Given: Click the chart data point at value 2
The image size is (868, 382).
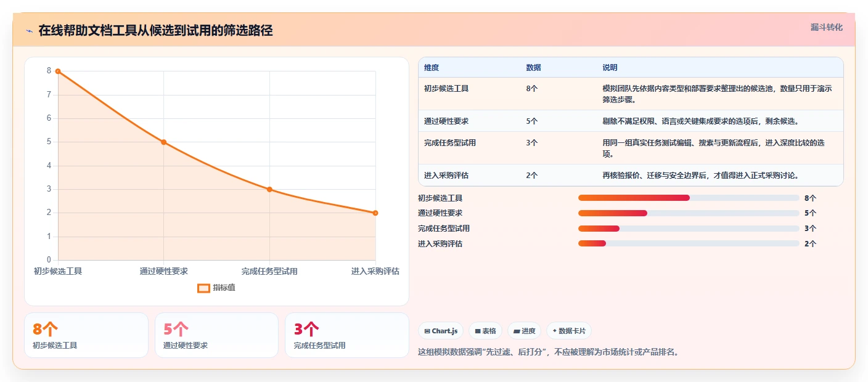Looking at the screenshot, I should (375, 213).
